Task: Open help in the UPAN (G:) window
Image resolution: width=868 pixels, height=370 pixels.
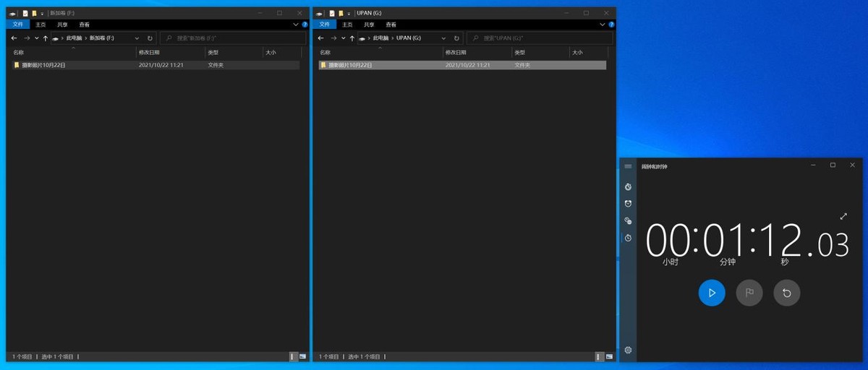Action: click(x=612, y=25)
